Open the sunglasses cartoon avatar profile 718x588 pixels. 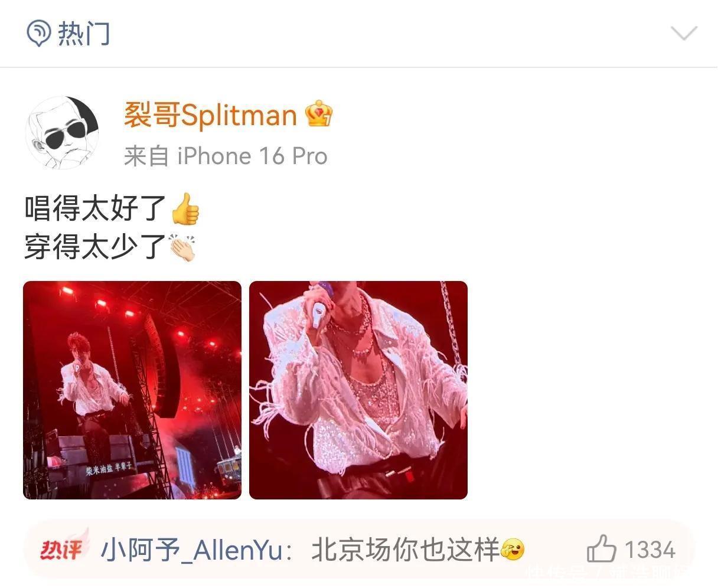pos(61,133)
